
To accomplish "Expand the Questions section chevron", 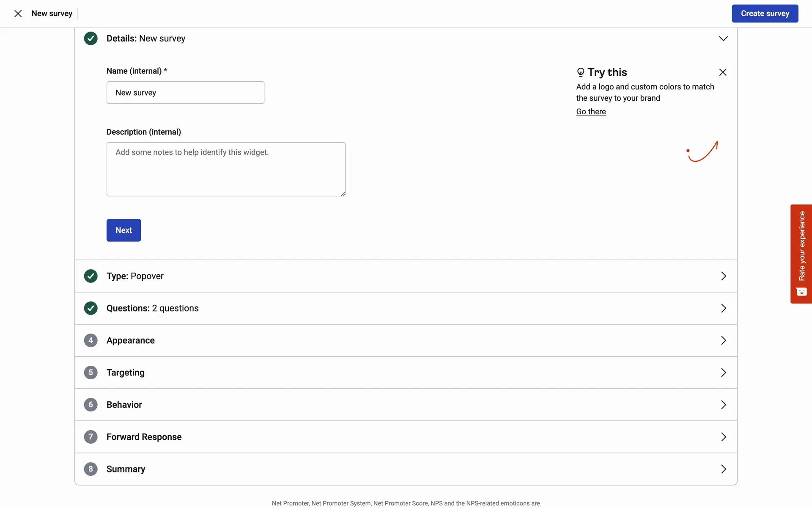I will [x=723, y=308].
